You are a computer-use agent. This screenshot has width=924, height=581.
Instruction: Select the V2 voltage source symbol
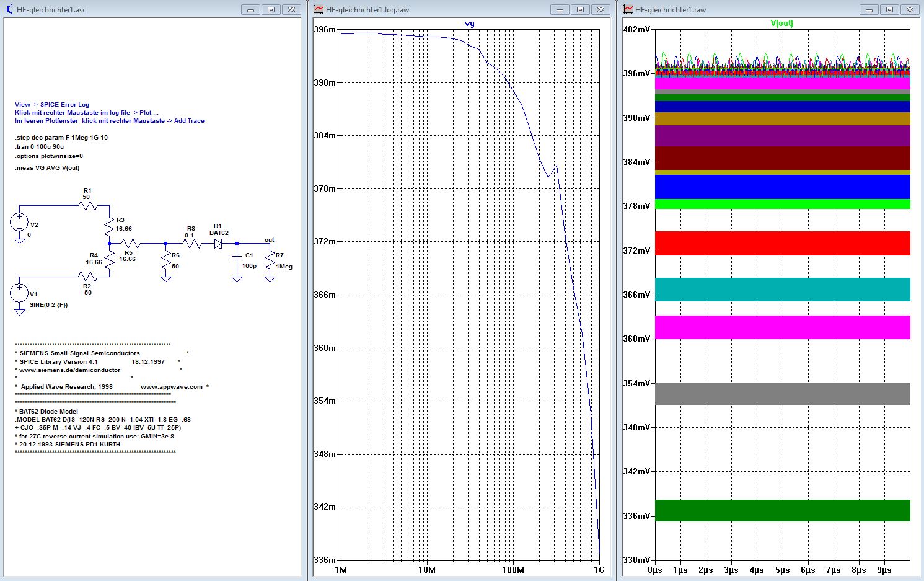tap(19, 221)
